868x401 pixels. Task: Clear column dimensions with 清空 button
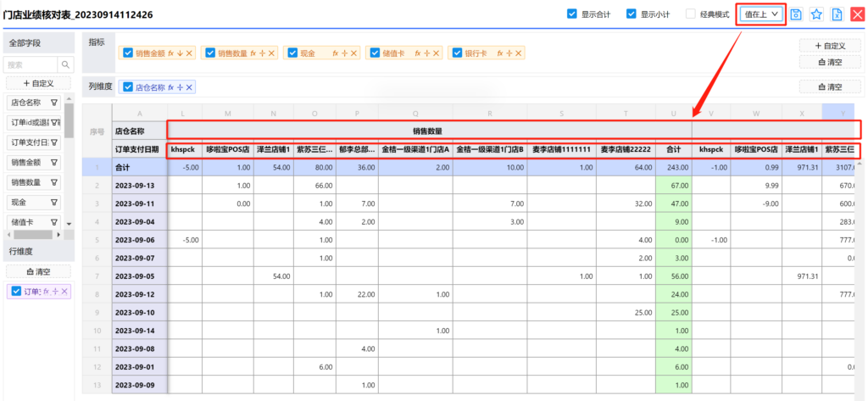(830, 86)
